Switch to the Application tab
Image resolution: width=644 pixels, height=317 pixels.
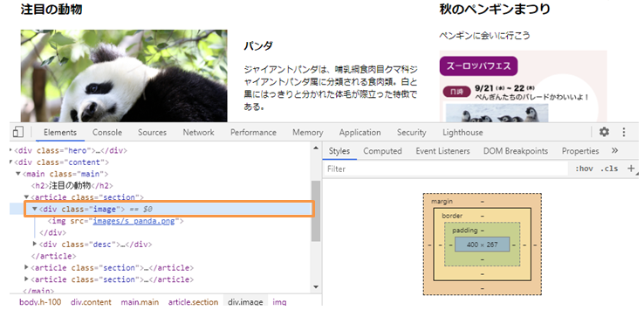coord(360,133)
